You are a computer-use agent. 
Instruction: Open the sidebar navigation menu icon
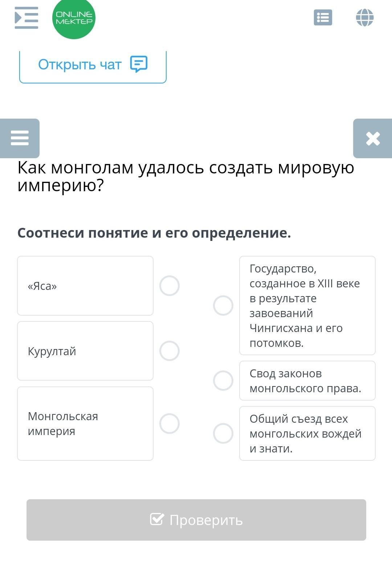[x=26, y=17]
